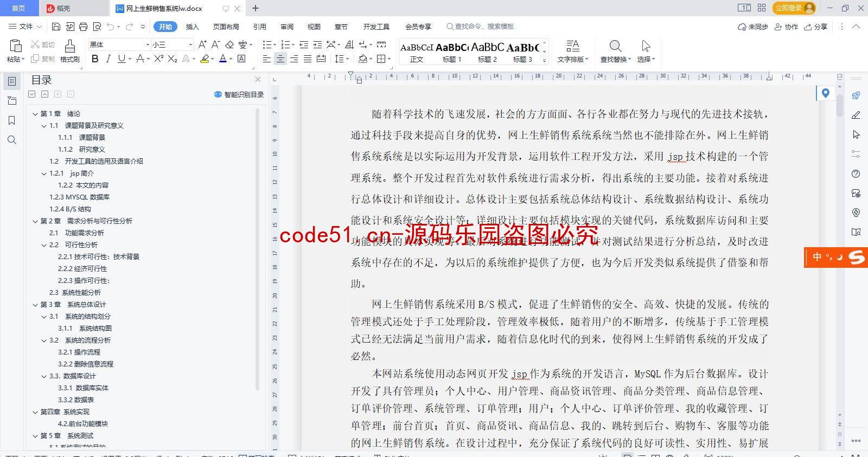Open a new tab with plus button
868x457 pixels.
[256, 8]
